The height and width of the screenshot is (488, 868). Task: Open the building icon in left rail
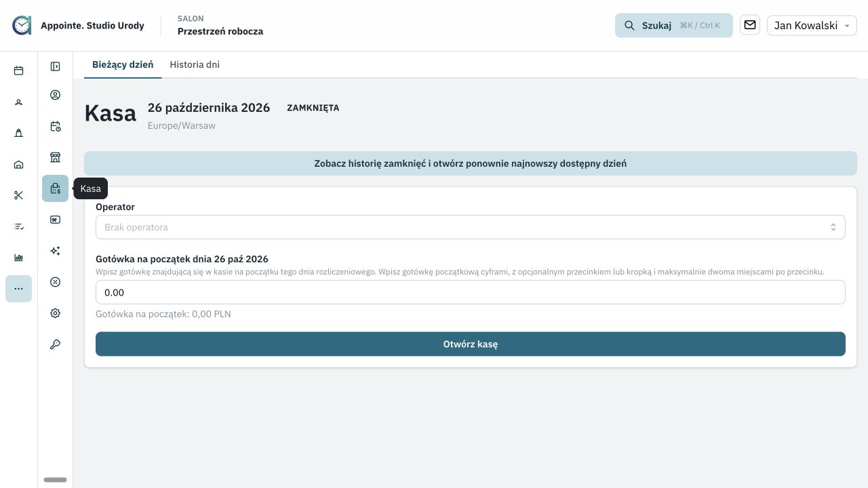tap(18, 133)
